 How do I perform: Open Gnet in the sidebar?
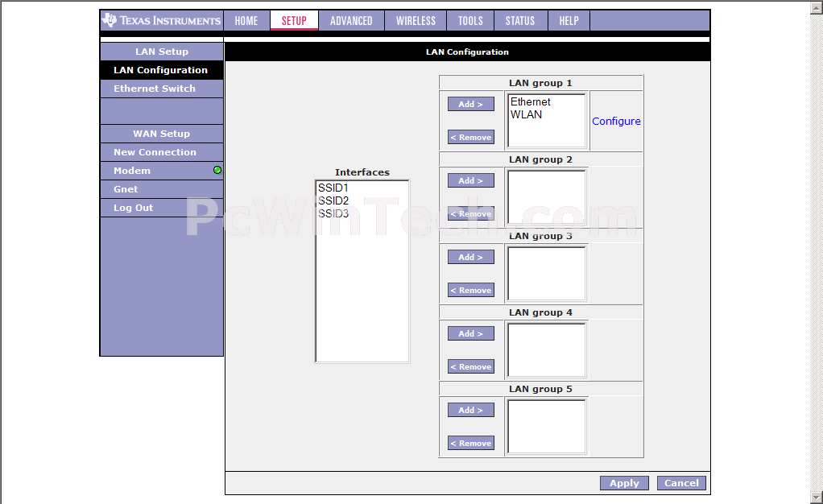point(126,189)
